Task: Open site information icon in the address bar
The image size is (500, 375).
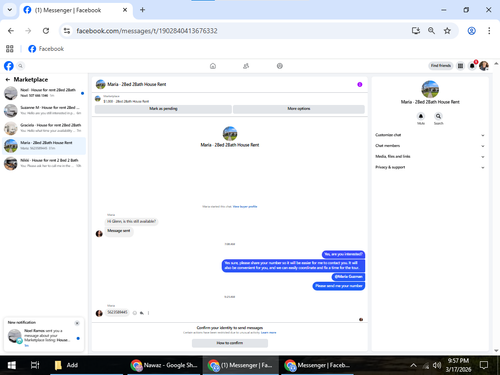Action: tap(67, 31)
